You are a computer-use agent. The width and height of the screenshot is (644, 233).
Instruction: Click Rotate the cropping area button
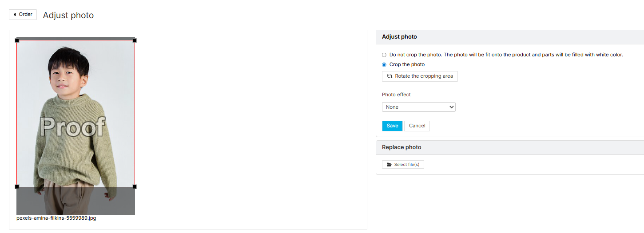[420, 76]
